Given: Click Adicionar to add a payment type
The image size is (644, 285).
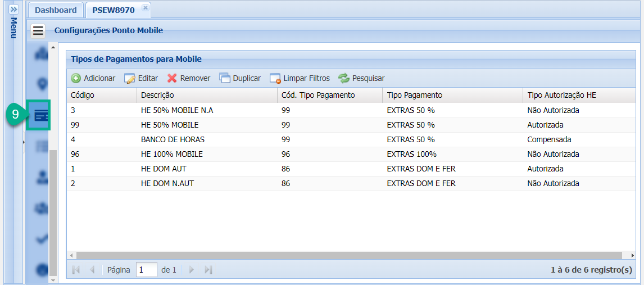Looking at the screenshot, I should click(93, 78).
